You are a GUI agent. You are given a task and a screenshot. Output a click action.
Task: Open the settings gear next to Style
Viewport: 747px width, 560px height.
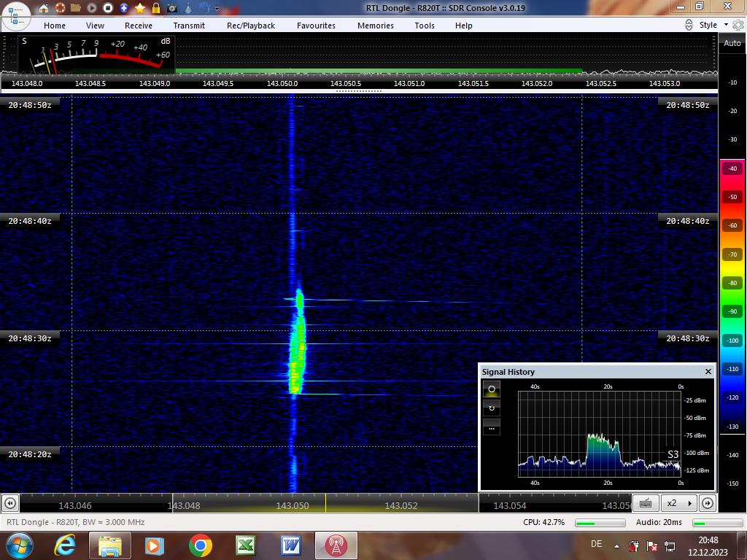coord(738,25)
